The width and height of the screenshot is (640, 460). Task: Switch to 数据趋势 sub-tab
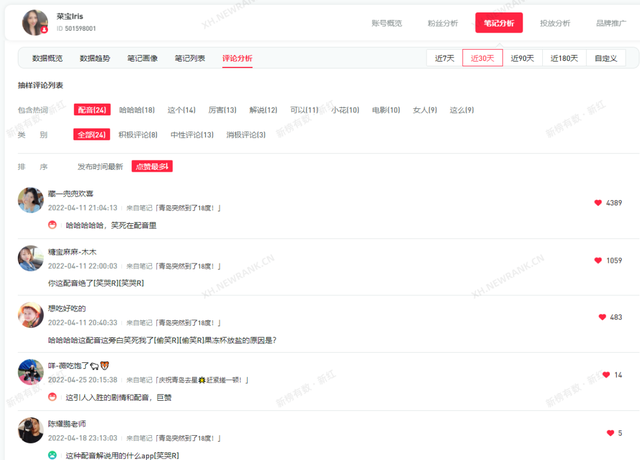click(95, 58)
